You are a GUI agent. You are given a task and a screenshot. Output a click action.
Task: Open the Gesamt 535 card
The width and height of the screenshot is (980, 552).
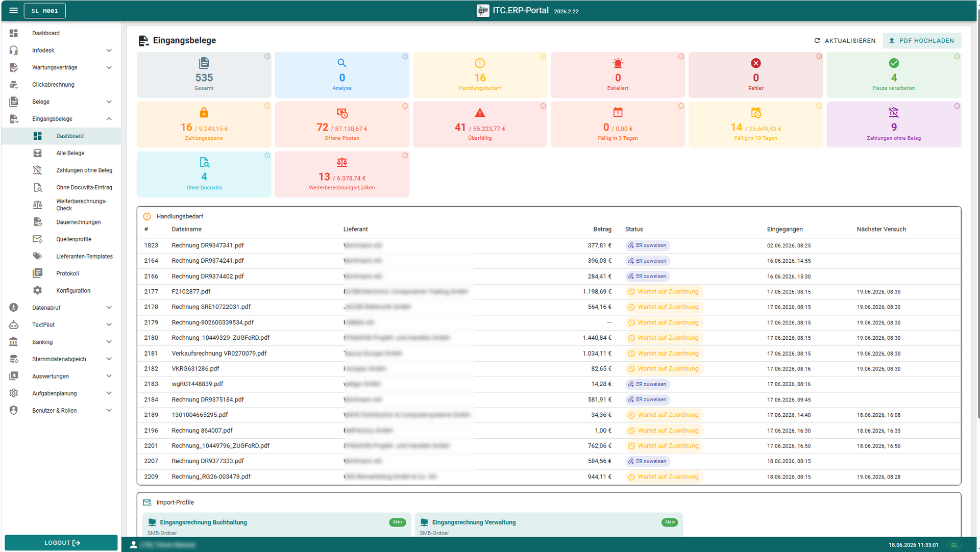(x=204, y=75)
